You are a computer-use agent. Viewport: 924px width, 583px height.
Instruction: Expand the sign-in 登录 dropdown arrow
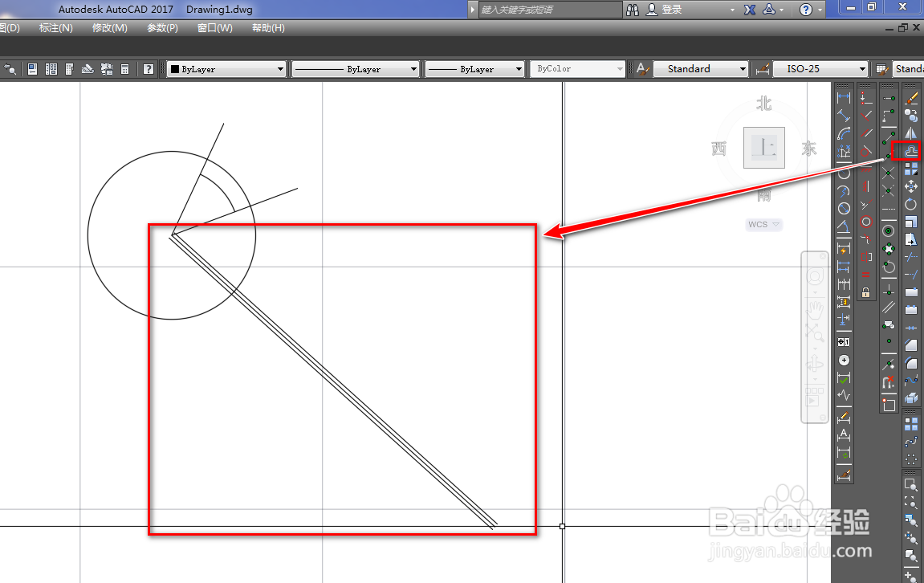click(x=732, y=10)
